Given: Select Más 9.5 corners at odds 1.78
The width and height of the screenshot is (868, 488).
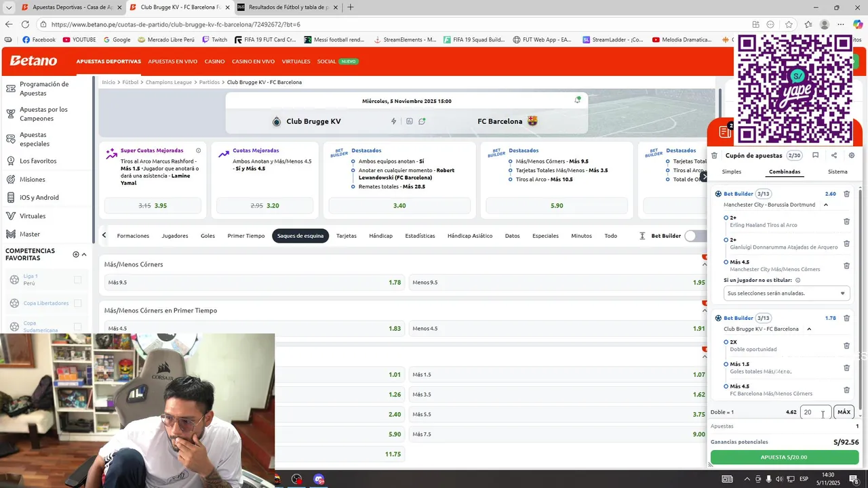Looking at the screenshot, I should [x=254, y=282].
